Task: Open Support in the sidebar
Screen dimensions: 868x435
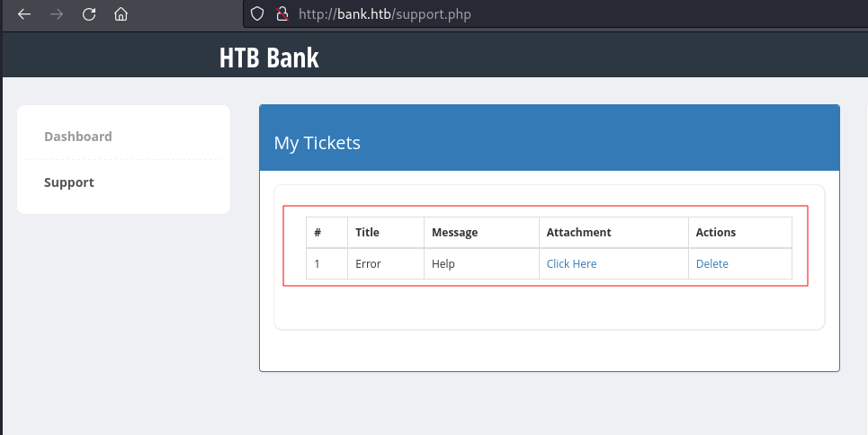Action: [69, 182]
